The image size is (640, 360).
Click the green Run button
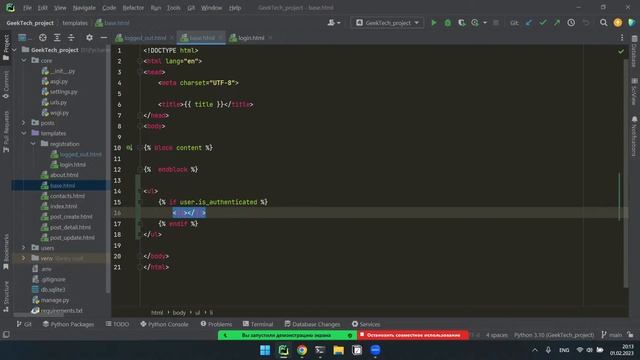(434, 23)
